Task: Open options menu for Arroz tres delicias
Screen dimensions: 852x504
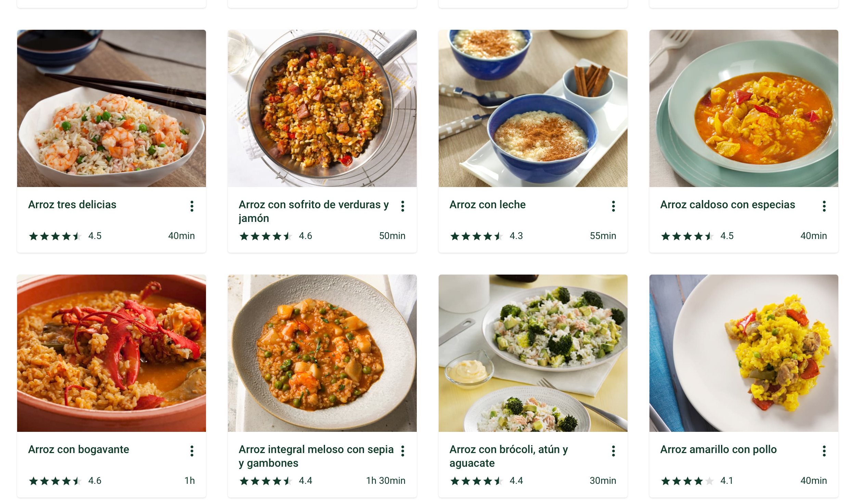Action: pos(192,206)
